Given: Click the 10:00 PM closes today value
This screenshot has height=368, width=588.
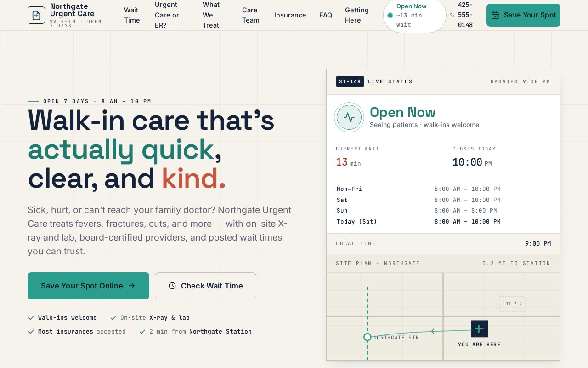Looking at the screenshot, I should 472,162.
